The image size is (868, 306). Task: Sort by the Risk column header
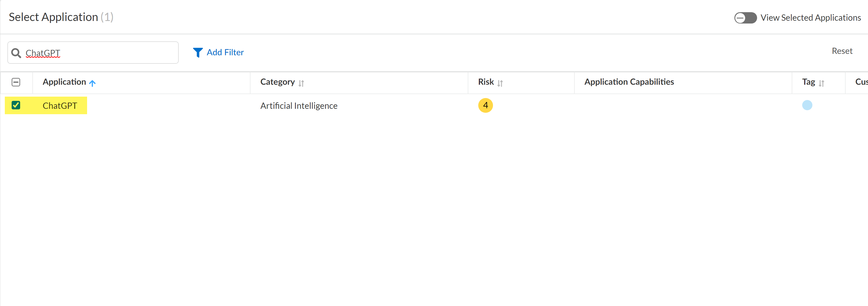coord(486,82)
